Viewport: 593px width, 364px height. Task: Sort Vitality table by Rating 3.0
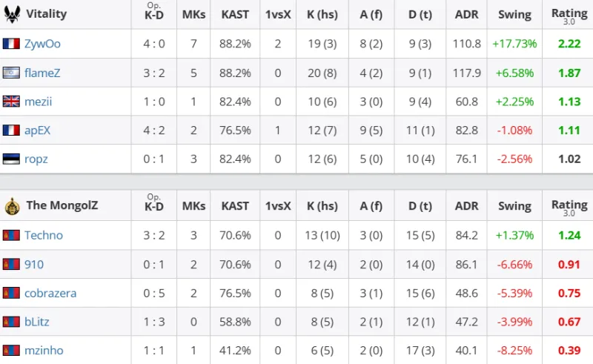pos(569,15)
